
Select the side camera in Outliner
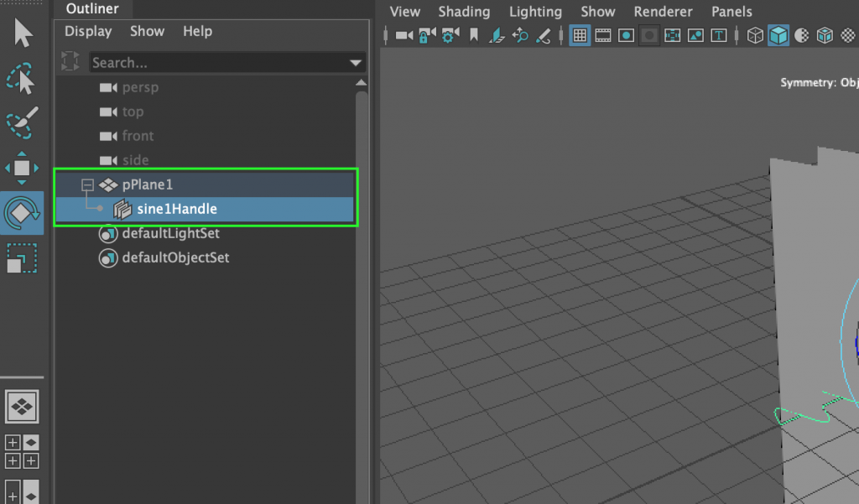[135, 160]
